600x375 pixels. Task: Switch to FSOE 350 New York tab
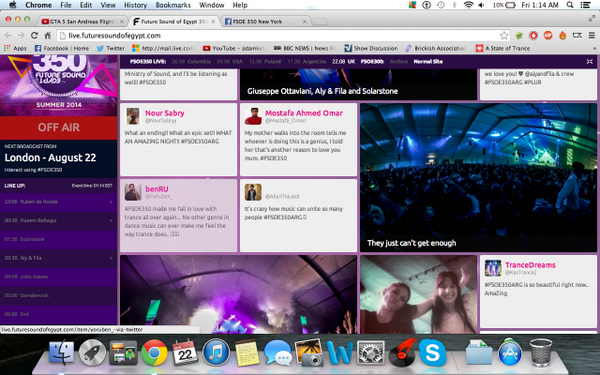[266, 21]
